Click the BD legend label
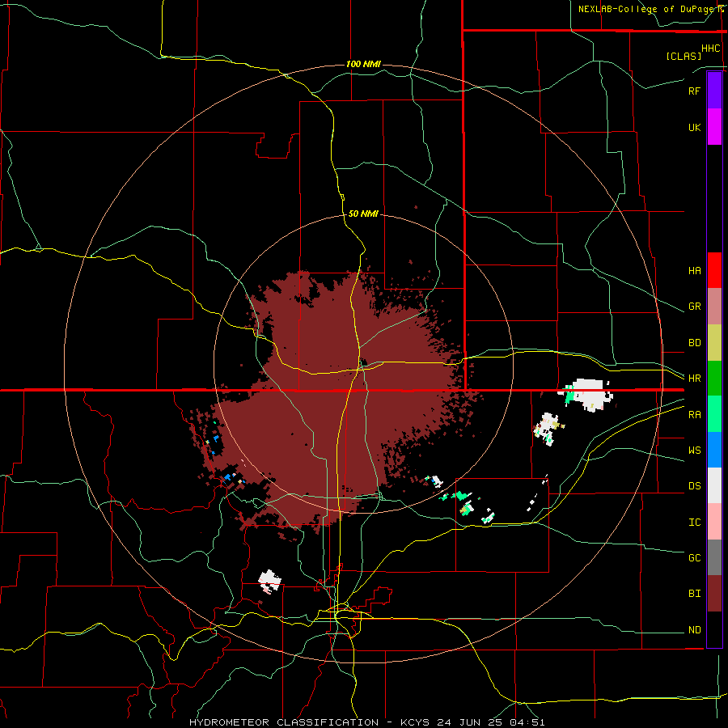Screen dimensions: 728x728 click(x=694, y=343)
